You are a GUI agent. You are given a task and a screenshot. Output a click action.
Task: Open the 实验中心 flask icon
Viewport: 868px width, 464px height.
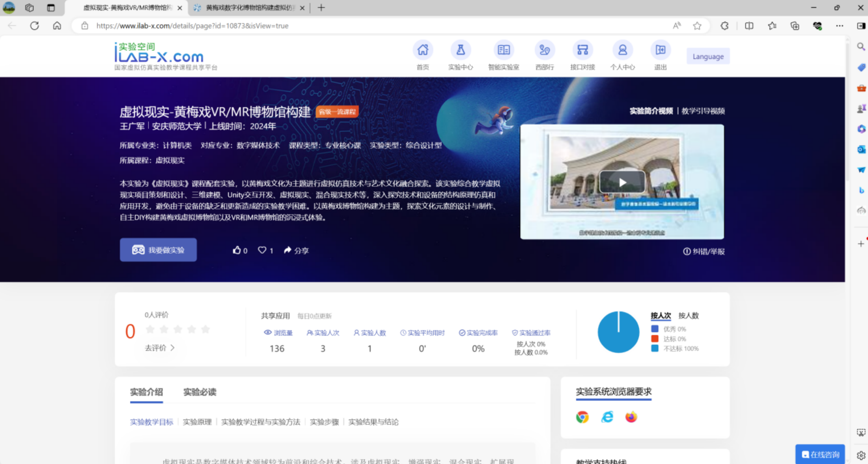pos(460,51)
